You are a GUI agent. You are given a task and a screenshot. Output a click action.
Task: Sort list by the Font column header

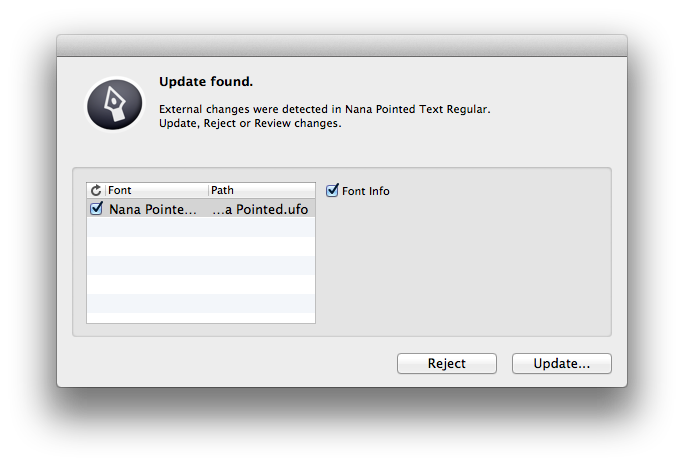[x=157, y=190]
